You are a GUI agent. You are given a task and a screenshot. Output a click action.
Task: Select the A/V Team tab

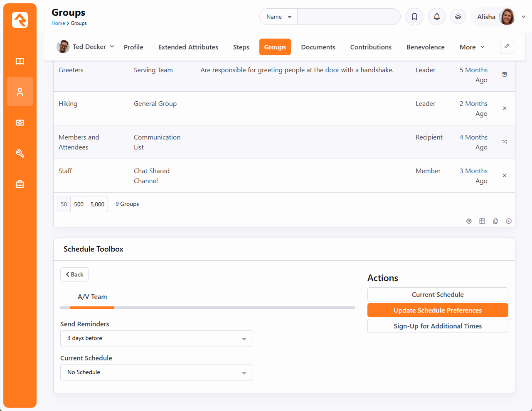(x=92, y=297)
